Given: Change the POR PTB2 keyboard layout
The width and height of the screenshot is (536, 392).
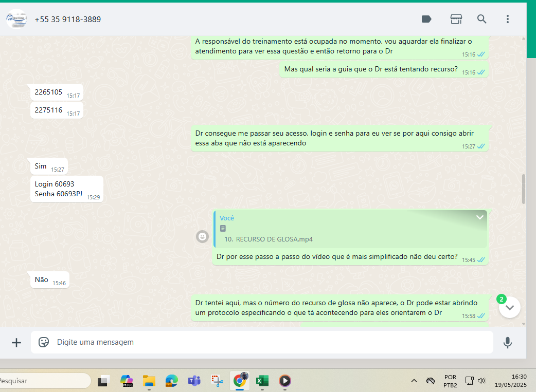Looking at the screenshot, I should pos(450,381).
